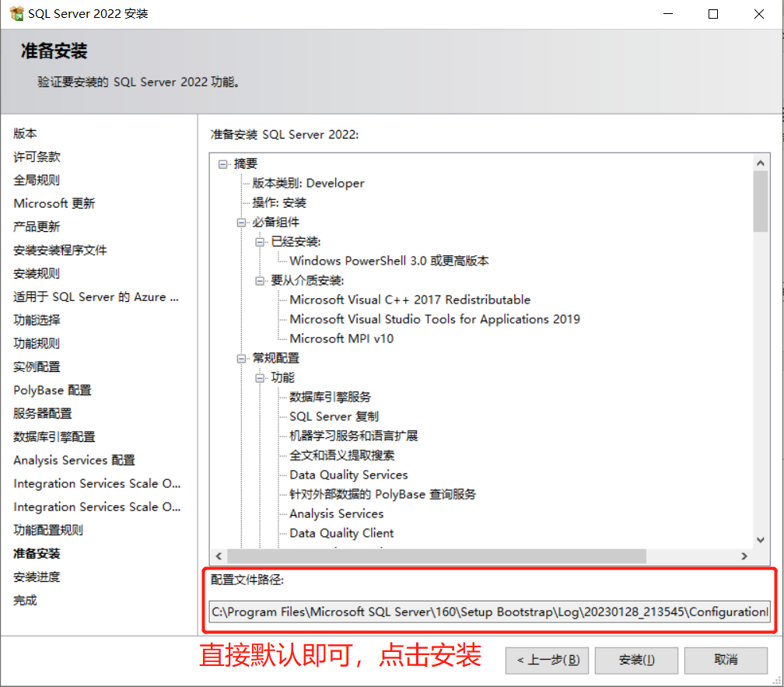Collapse the 已经安装 tree node

pos(260,242)
